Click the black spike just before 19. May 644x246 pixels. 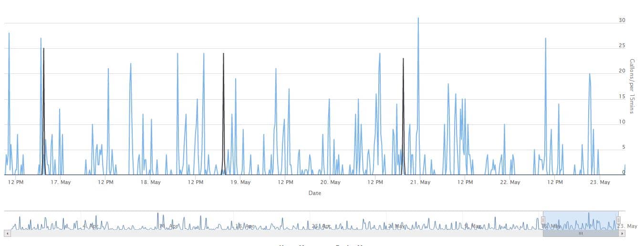coord(223,54)
